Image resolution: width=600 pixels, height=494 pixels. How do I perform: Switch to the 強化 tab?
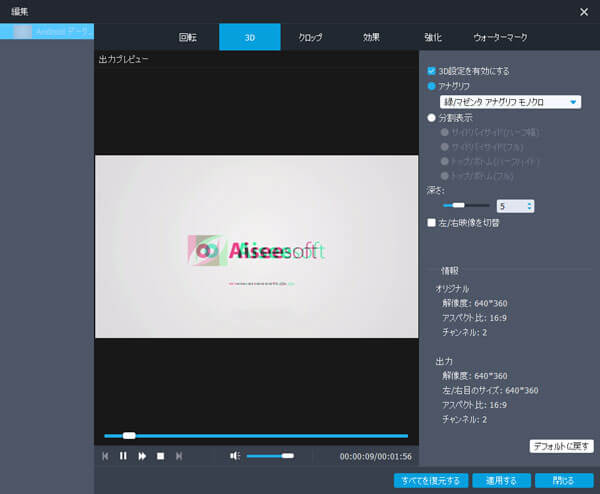tap(433, 37)
